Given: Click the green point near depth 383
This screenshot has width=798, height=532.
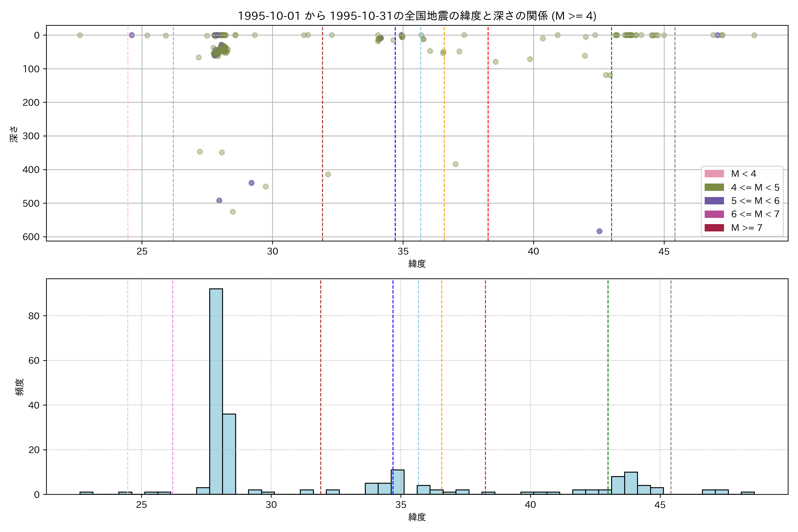Looking at the screenshot, I should click(456, 164).
